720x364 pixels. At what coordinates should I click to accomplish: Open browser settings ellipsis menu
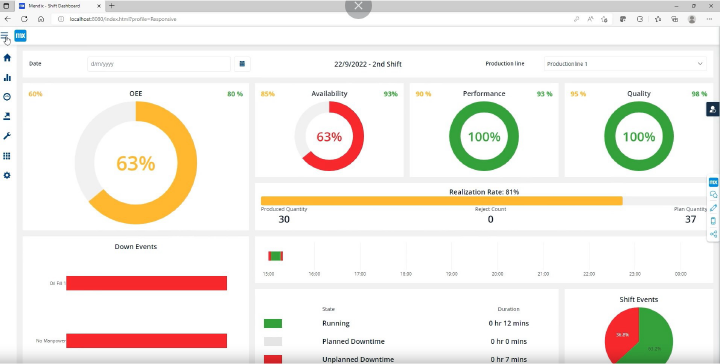[x=709, y=19]
